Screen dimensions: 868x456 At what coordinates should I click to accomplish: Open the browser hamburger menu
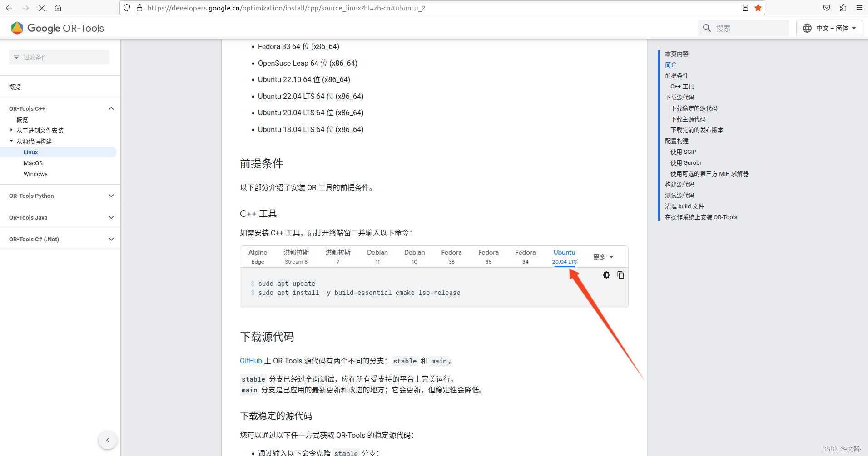click(859, 8)
